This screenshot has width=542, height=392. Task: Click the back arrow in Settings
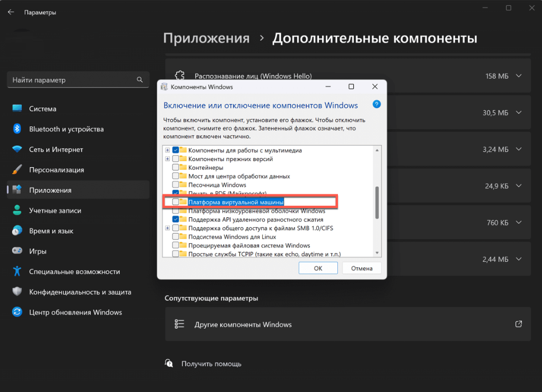tap(11, 12)
